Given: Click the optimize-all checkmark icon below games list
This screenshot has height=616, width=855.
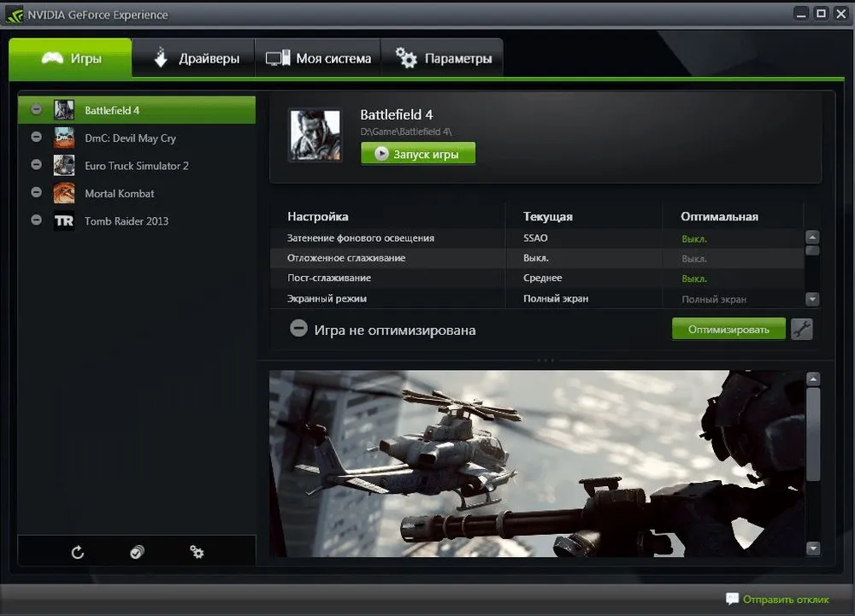Looking at the screenshot, I should [137, 552].
